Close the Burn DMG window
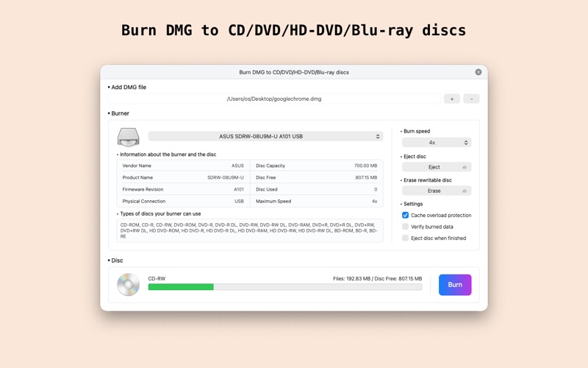 click(478, 72)
